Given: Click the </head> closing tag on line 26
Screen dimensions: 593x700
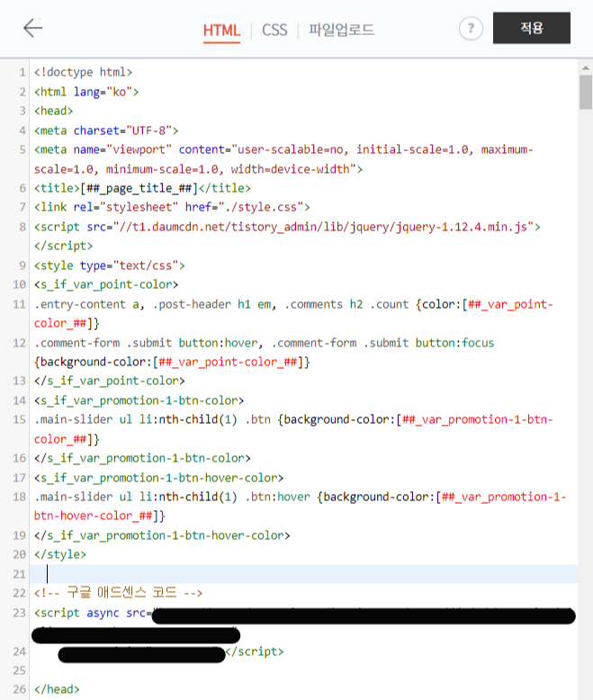Looking at the screenshot, I should [57, 689].
